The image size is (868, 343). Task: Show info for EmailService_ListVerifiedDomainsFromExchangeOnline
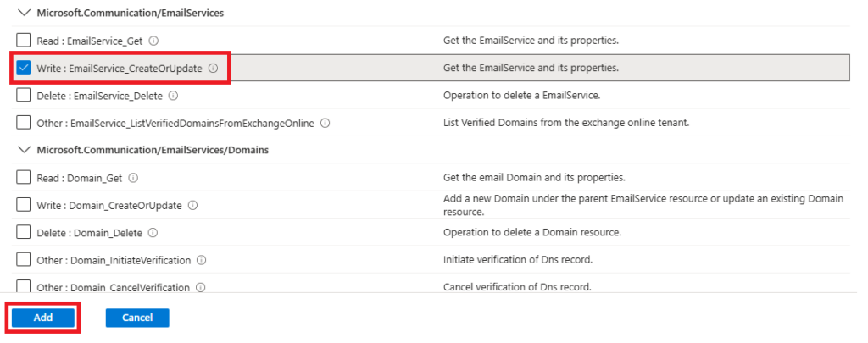point(325,124)
